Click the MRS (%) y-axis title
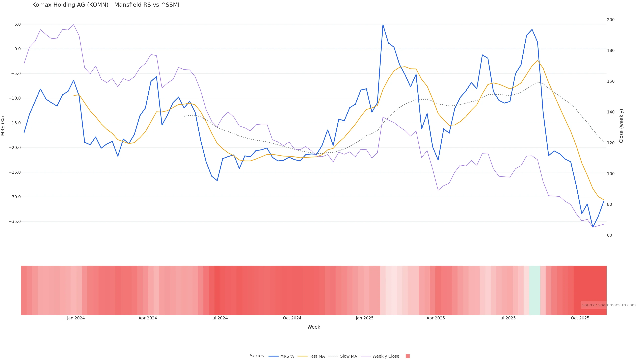Screen dimensions: 644x362 pyautogui.click(x=3, y=126)
